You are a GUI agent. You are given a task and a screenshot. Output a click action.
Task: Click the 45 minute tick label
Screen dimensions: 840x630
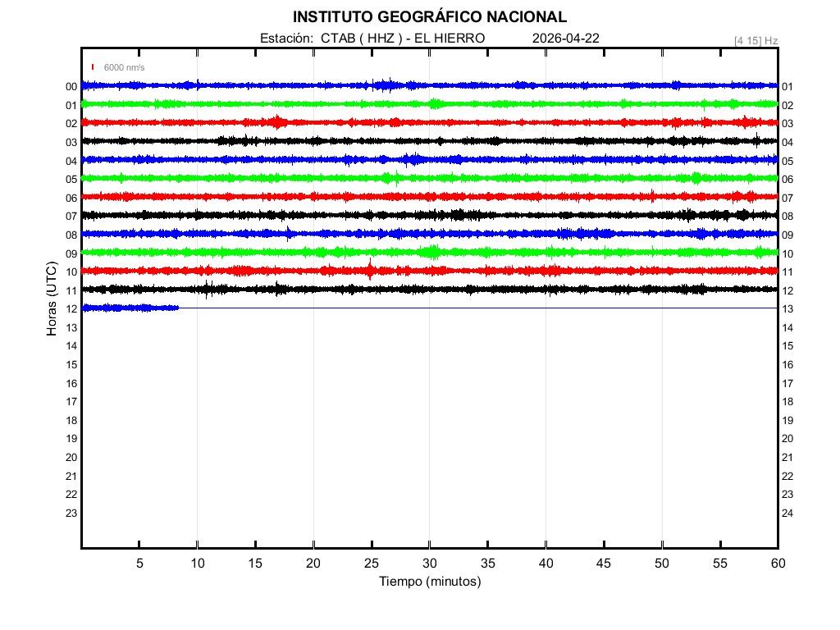(x=604, y=563)
